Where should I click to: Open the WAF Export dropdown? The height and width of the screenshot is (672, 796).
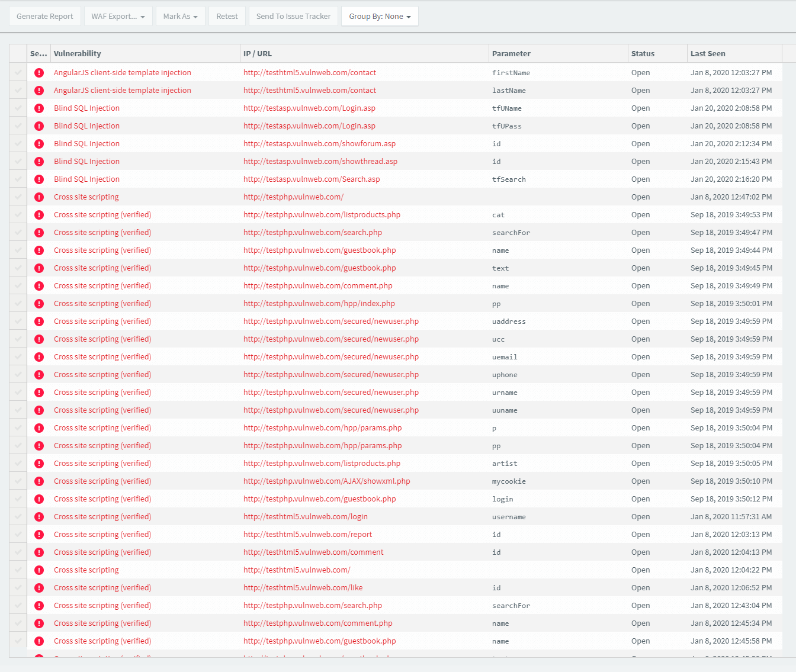tap(118, 16)
